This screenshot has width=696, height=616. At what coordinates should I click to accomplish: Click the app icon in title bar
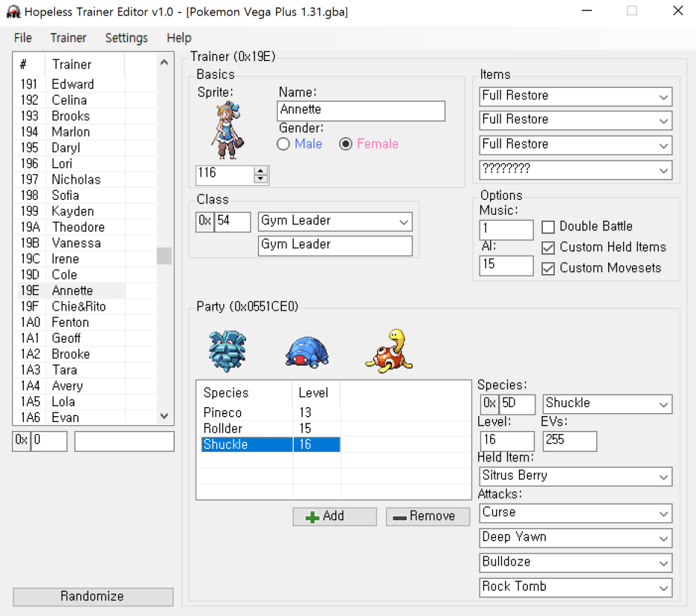[x=13, y=12]
